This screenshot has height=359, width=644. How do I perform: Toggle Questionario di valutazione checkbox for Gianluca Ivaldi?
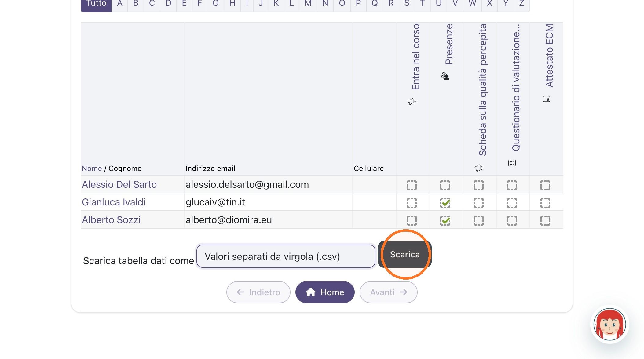[x=512, y=203]
